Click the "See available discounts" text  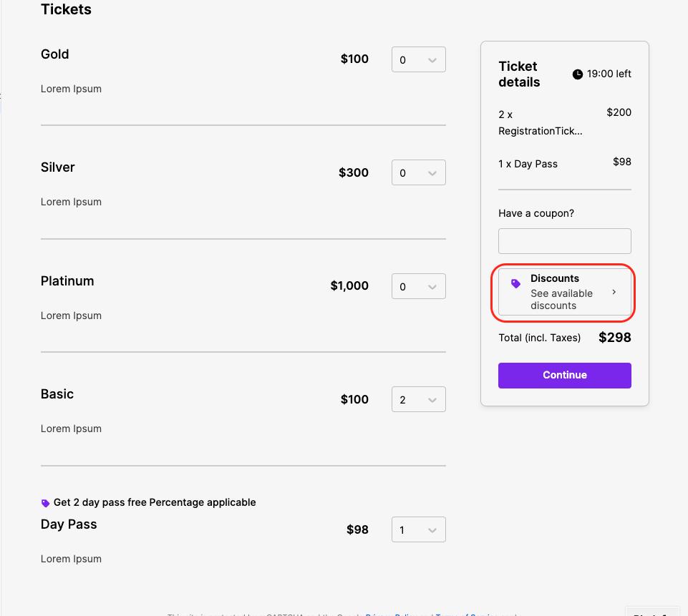click(561, 299)
